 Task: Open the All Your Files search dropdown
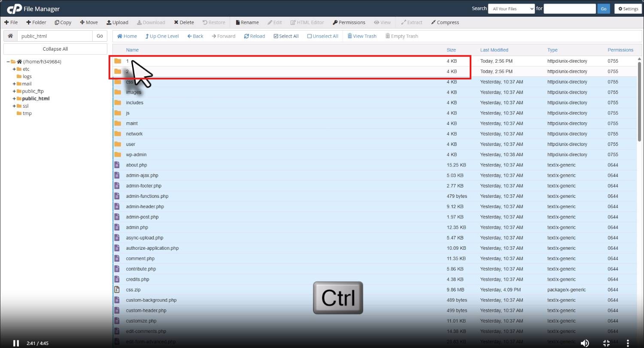click(x=511, y=9)
